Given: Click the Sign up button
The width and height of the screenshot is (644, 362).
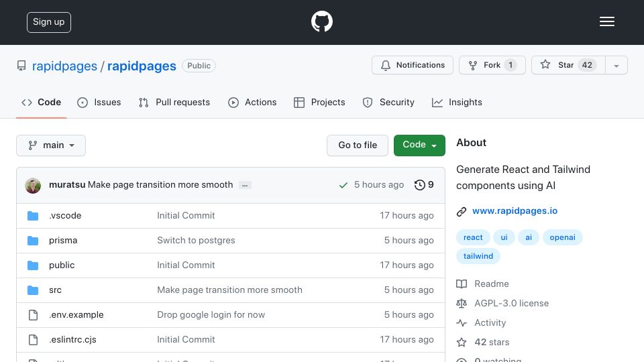Looking at the screenshot, I should tap(49, 22).
